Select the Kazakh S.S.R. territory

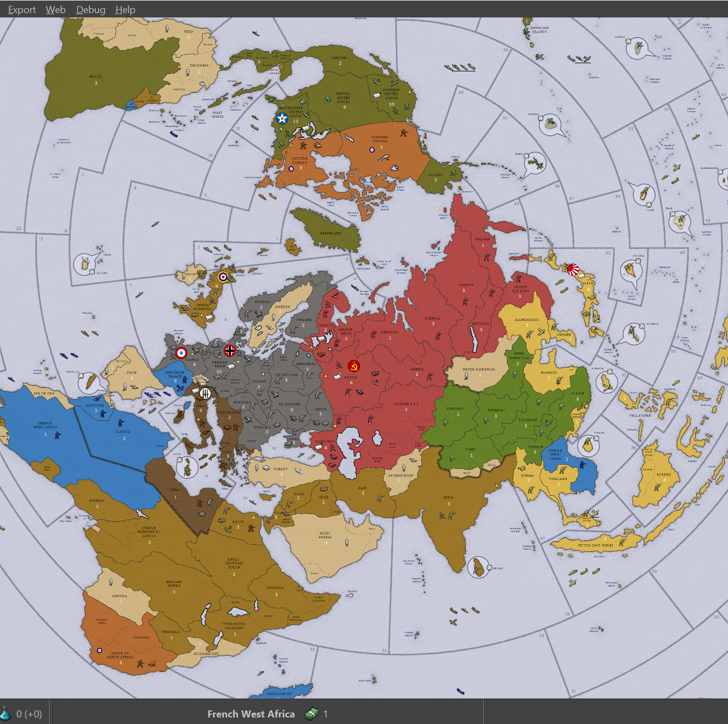tap(407, 404)
